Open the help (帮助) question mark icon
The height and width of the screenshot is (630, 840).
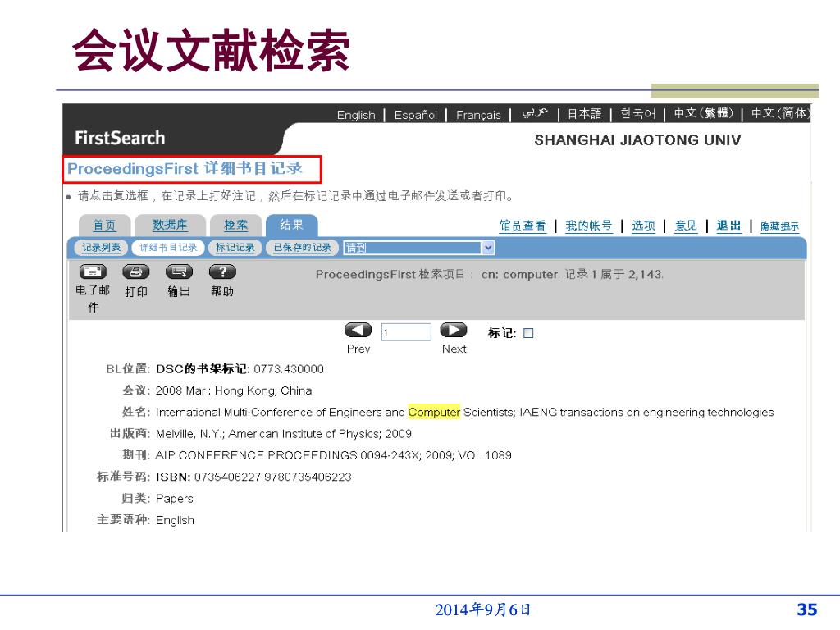(x=222, y=272)
